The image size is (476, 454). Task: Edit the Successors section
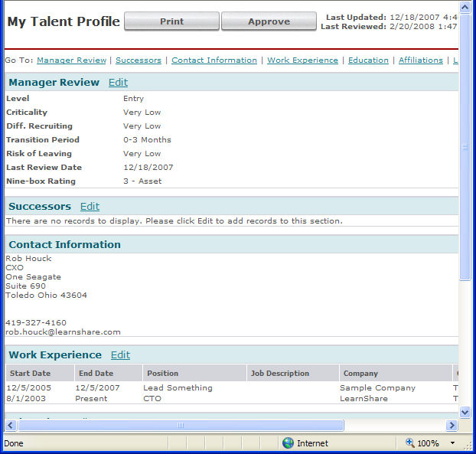[90, 206]
